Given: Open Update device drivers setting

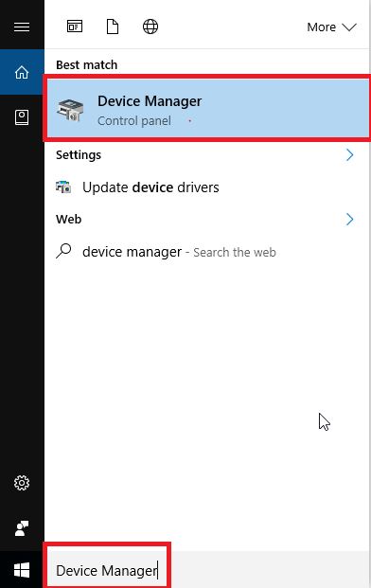Looking at the screenshot, I should [x=207, y=187].
